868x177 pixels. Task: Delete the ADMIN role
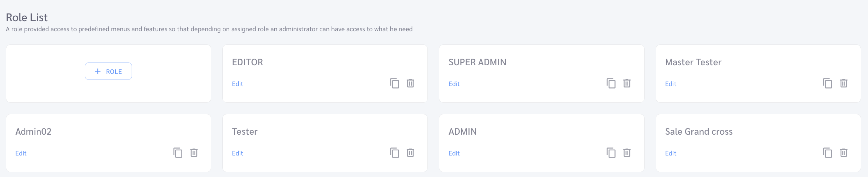[627, 153]
